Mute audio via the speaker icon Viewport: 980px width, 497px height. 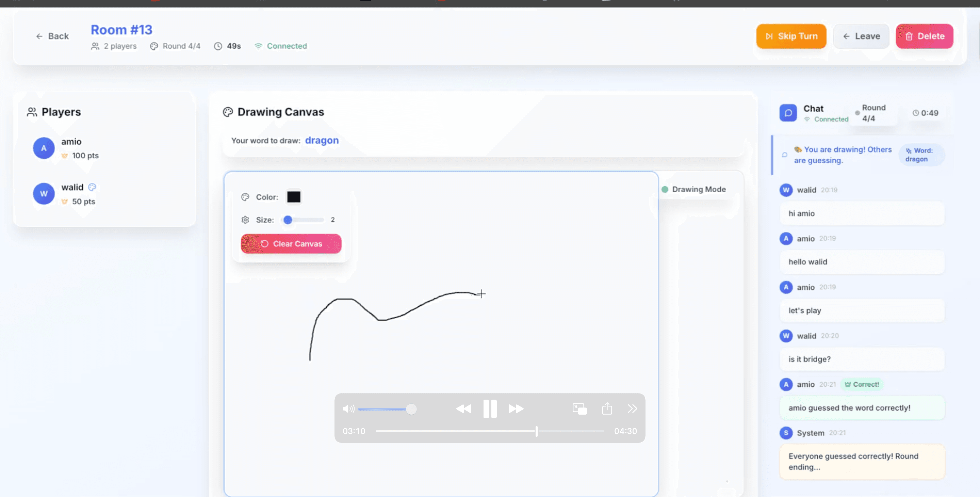coord(348,409)
